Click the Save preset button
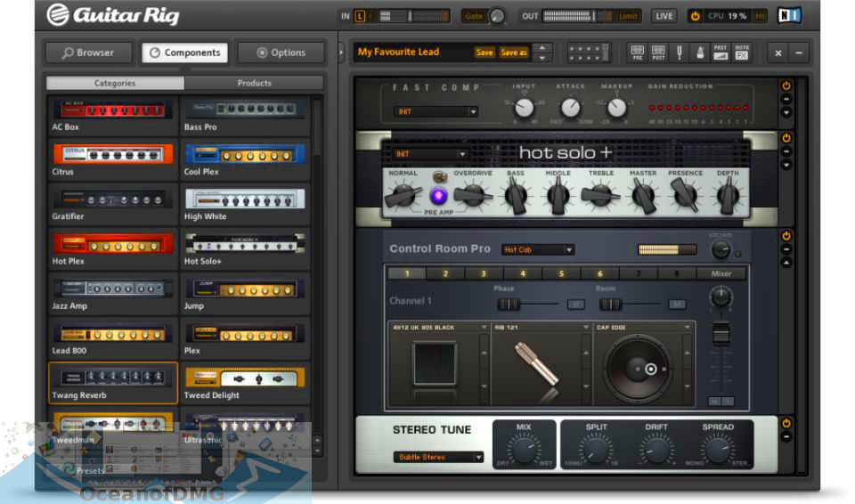 tap(484, 53)
